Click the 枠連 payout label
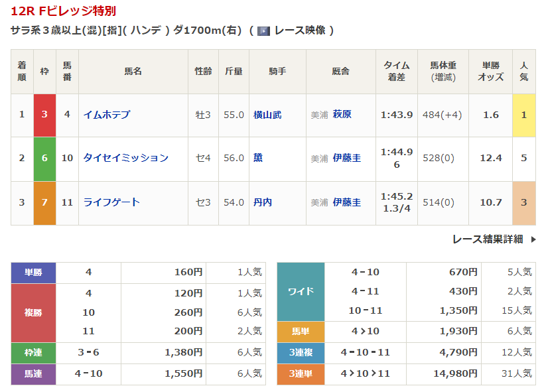Image resolution: width=546 pixels, height=392 pixels. [33, 353]
